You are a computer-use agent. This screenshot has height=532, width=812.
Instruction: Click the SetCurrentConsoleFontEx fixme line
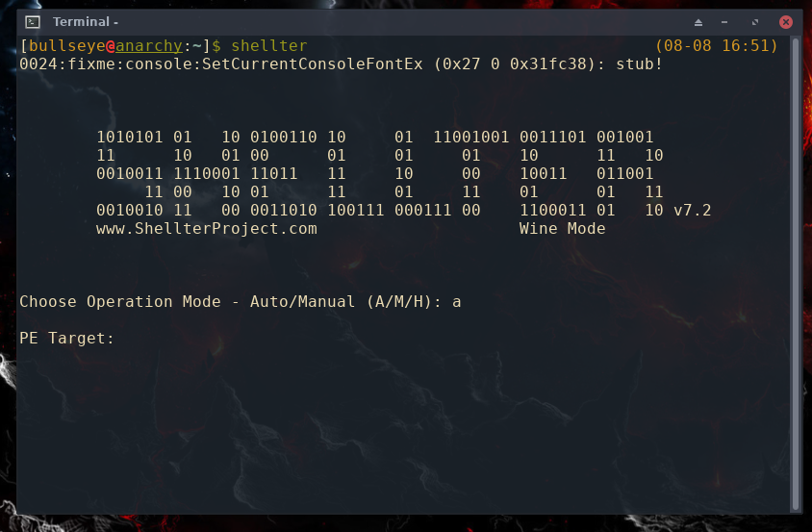coord(341,64)
